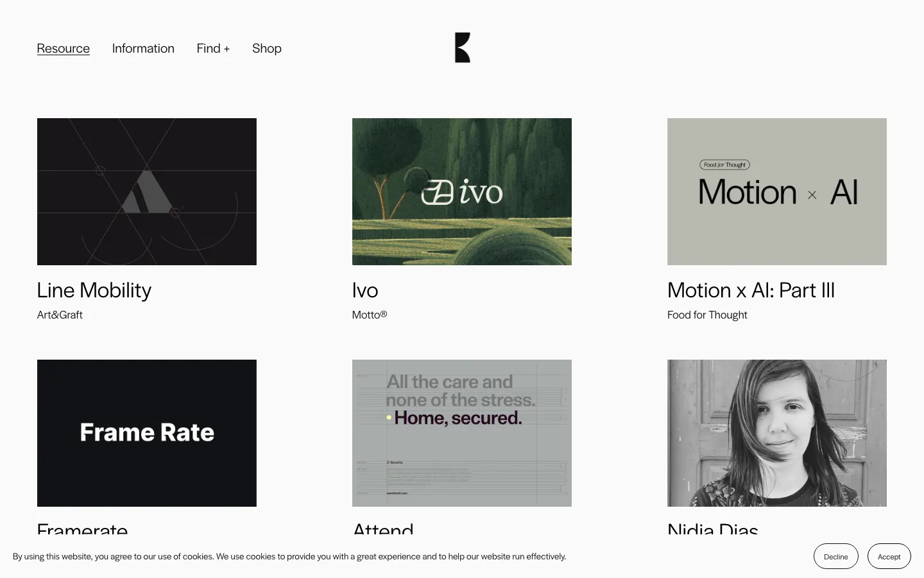Click the Line Mobility title
Viewport: 924px width, 578px height.
[x=94, y=290]
